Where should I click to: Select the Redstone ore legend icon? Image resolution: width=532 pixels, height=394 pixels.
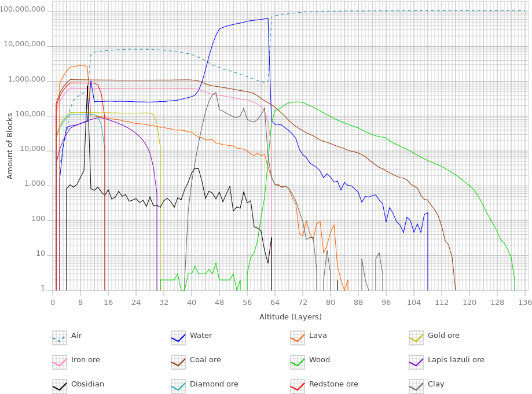298,386
